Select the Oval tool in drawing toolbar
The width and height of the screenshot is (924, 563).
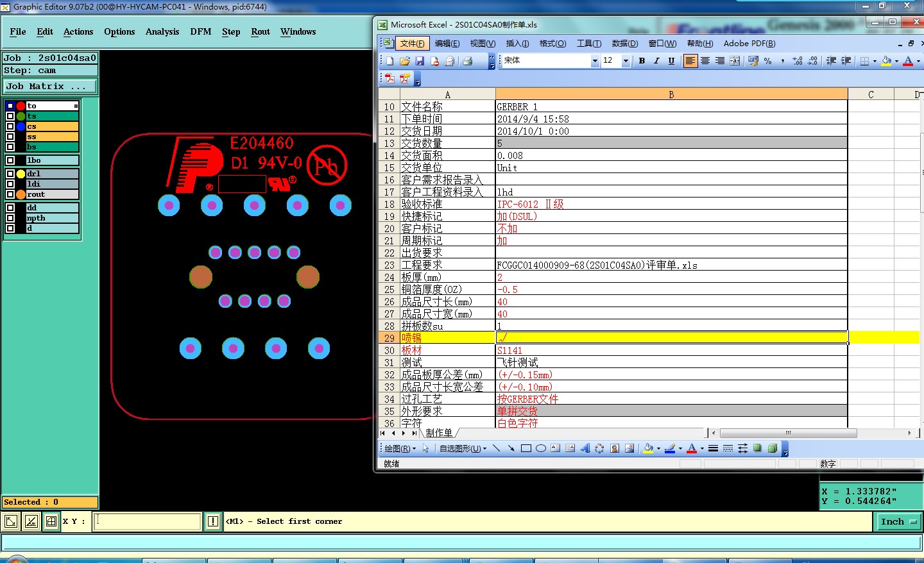541,449
